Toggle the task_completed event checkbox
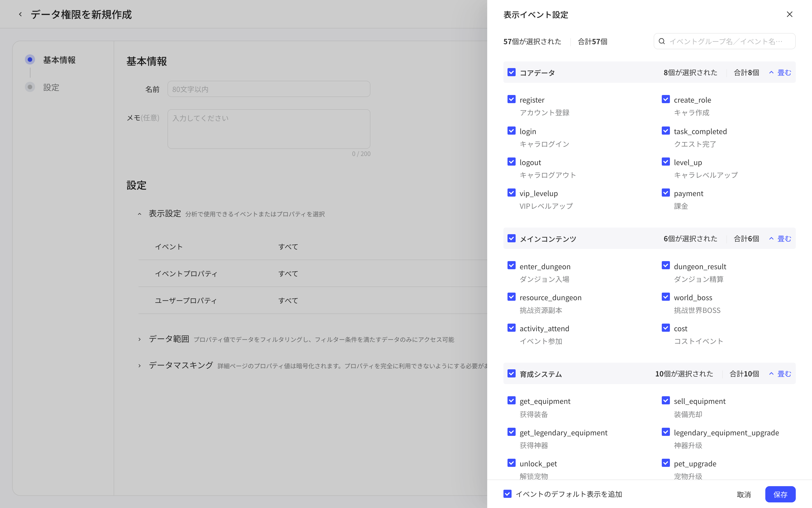The width and height of the screenshot is (812, 508). tap(666, 131)
